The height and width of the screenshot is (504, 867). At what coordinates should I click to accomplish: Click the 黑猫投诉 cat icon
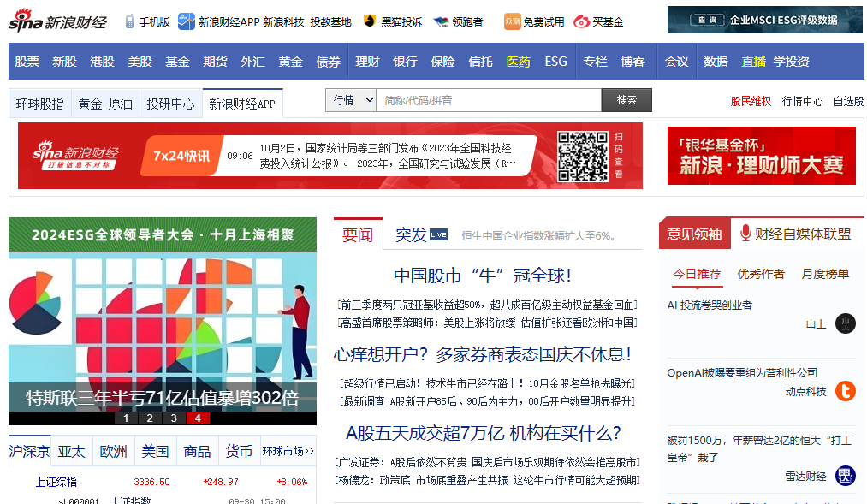pyautogui.click(x=370, y=21)
